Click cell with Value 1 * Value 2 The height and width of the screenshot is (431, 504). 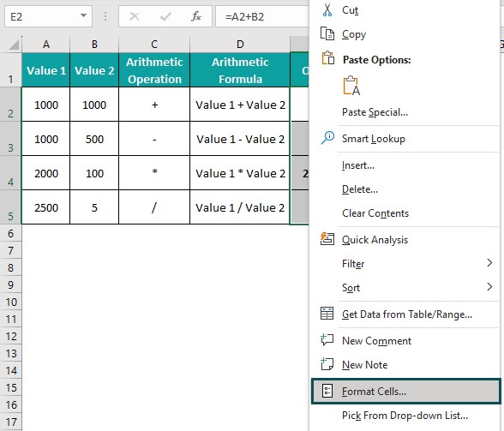(240, 173)
